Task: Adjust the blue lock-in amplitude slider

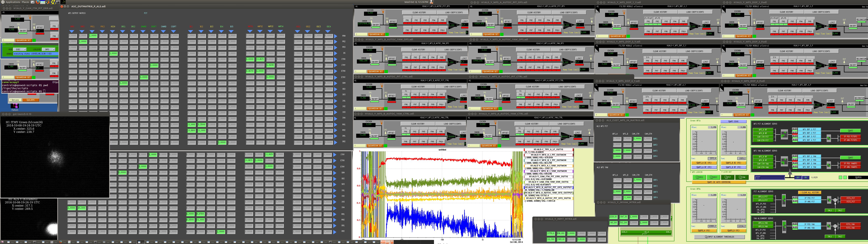Action: (x=770, y=178)
